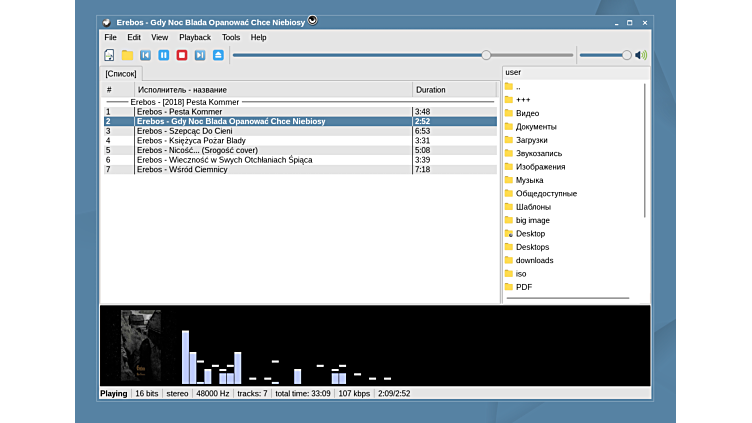Sort by Исполнитель - название column header

point(182,90)
